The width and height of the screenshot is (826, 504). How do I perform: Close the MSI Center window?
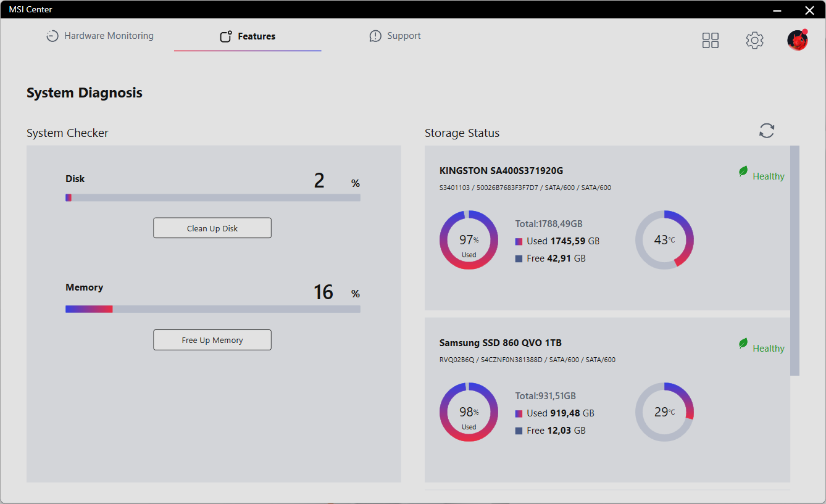809,10
